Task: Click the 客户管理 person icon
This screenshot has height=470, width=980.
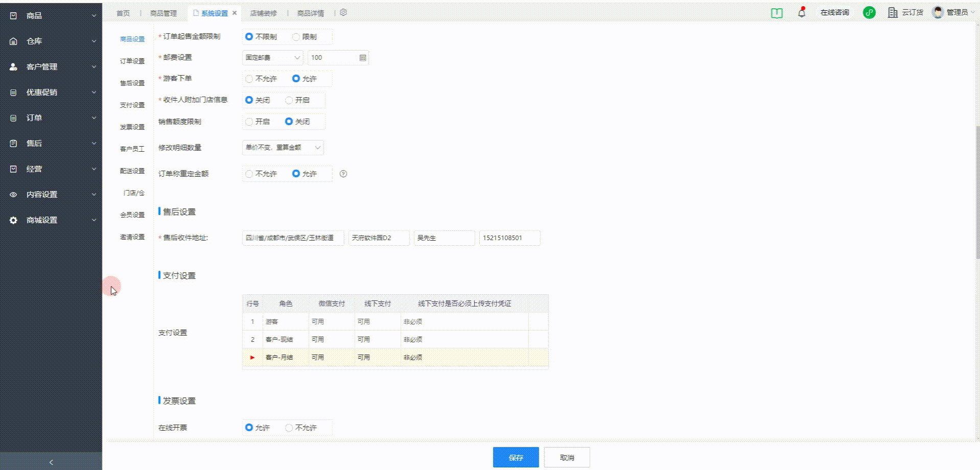Action: click(x=13, y=67)
